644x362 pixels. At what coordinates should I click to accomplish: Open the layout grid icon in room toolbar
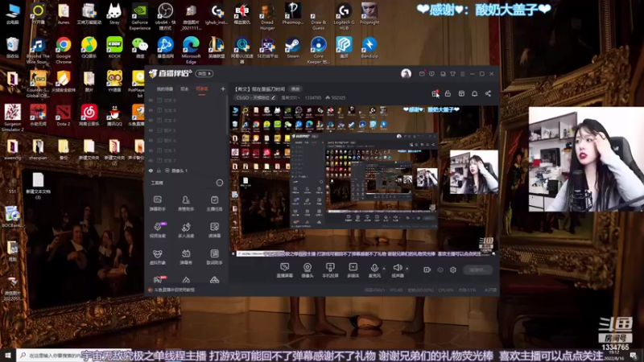point(461,93)
